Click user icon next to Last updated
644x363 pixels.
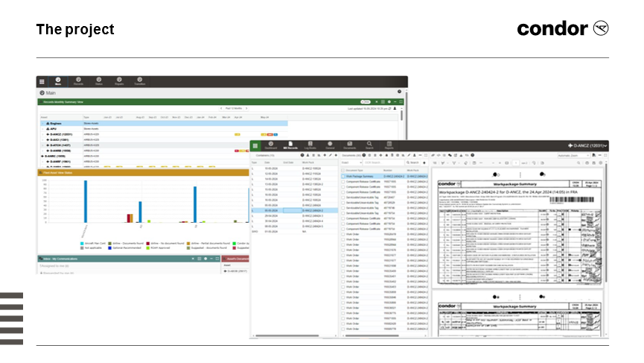pos(395,108)
